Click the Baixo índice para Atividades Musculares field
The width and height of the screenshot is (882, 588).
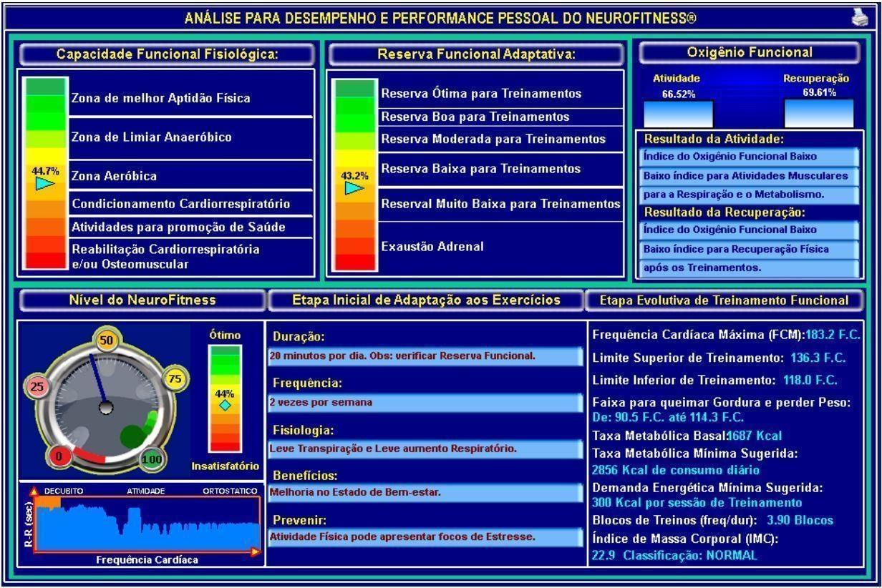click(747, 175)
